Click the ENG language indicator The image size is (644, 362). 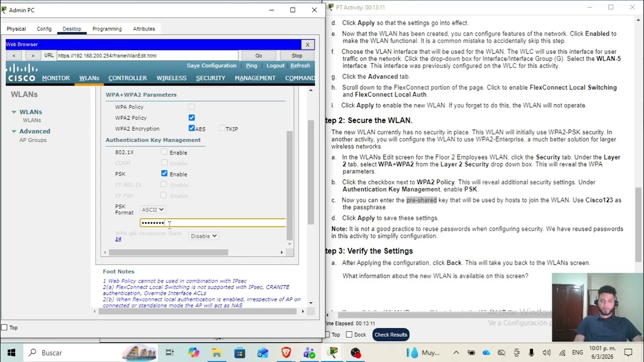pos(578,352)
